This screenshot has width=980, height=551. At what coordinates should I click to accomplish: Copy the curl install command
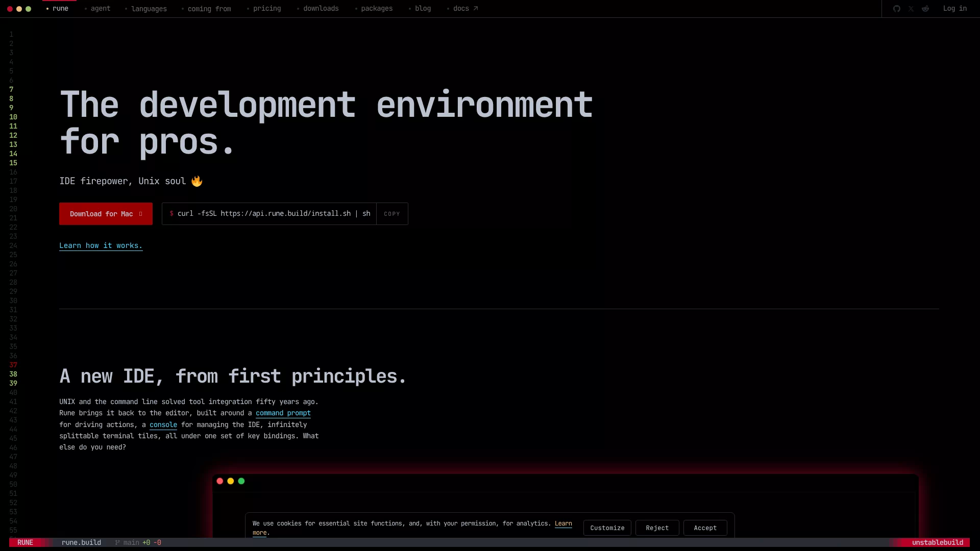392,214
